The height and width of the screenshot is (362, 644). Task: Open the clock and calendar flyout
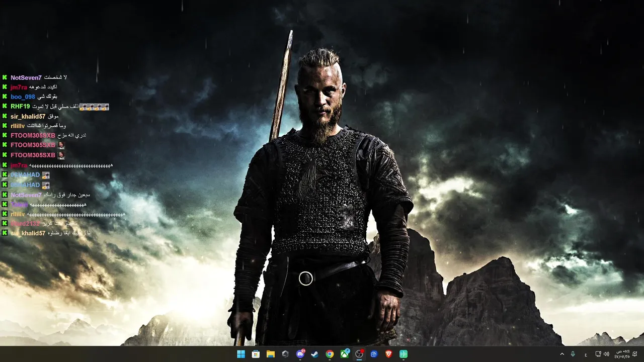coord(621,354)
